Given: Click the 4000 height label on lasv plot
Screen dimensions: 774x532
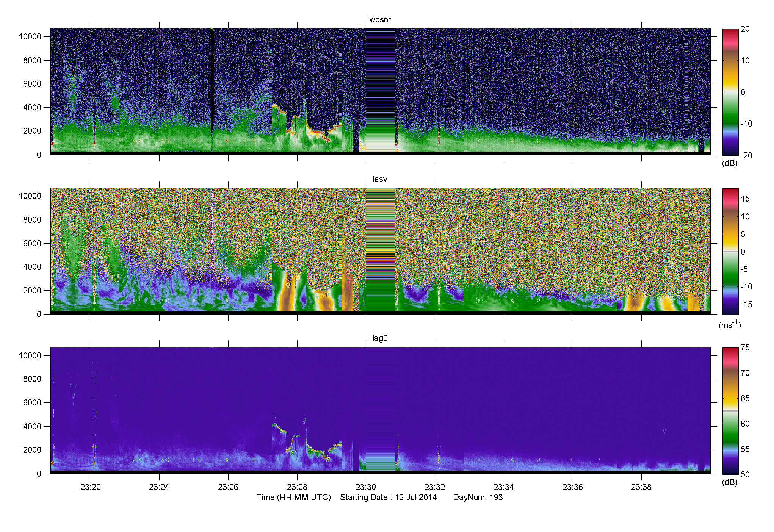Looking at the screenshot, I should tap(32, 267).
